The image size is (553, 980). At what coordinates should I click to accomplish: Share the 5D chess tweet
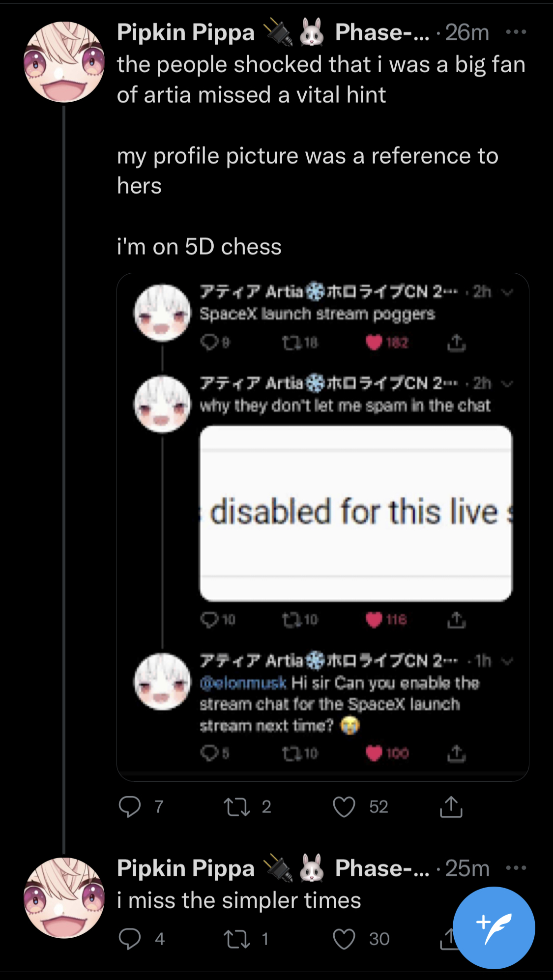pyautogui.click(x=451, y=807)
